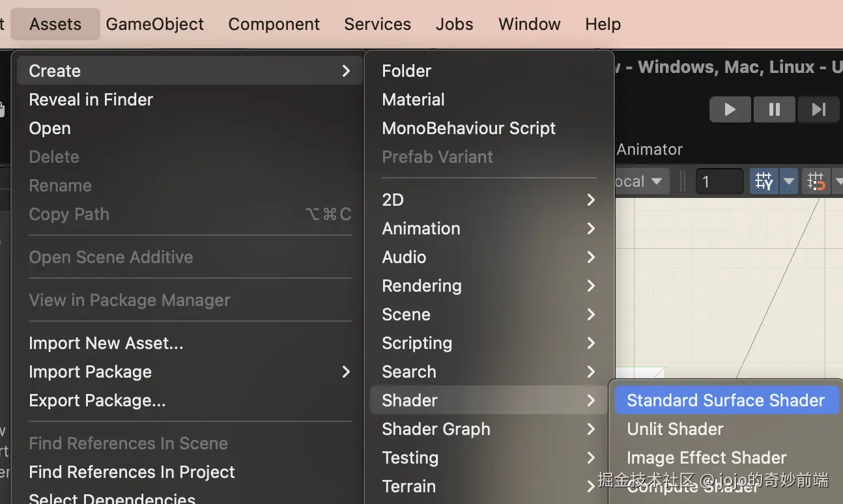Choose Import New Asset… entry
Image resolution: width=843 pixels, height=504 pixels.
(106, 343)
